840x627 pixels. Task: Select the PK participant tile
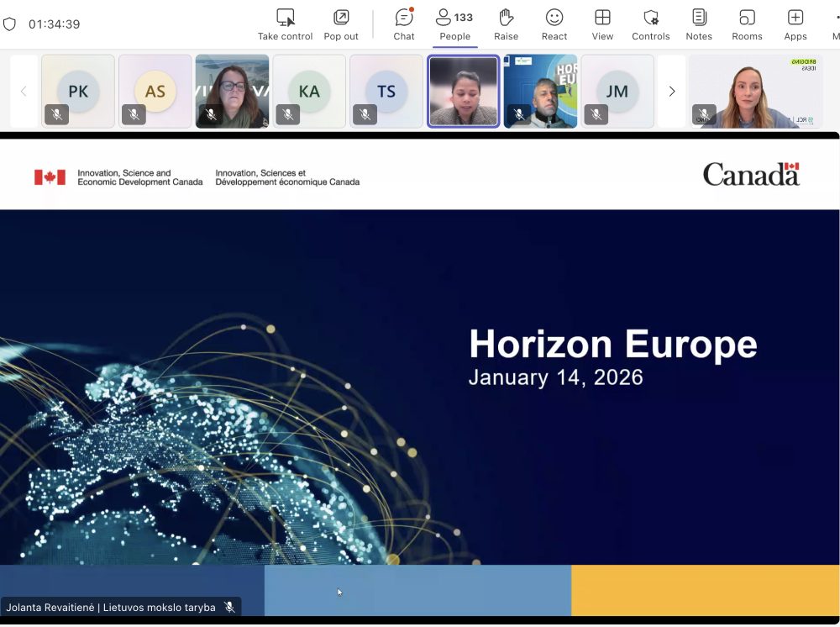point(78,91)
